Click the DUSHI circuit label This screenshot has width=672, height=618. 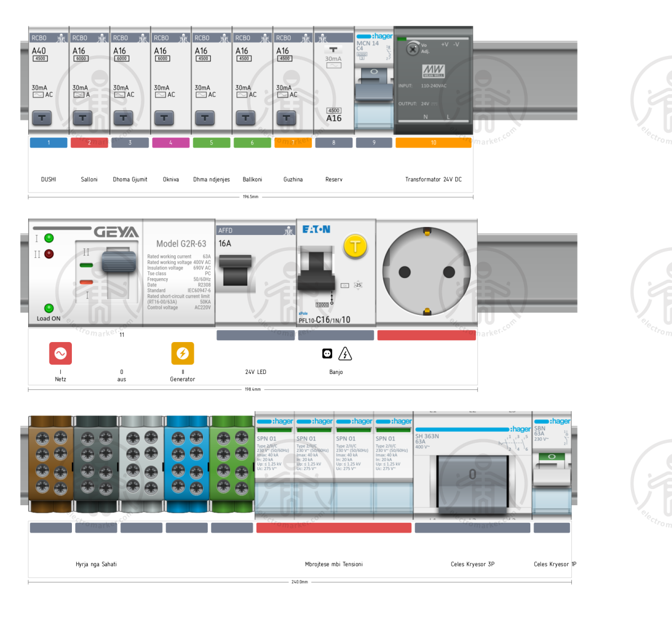tap(48, 180)
